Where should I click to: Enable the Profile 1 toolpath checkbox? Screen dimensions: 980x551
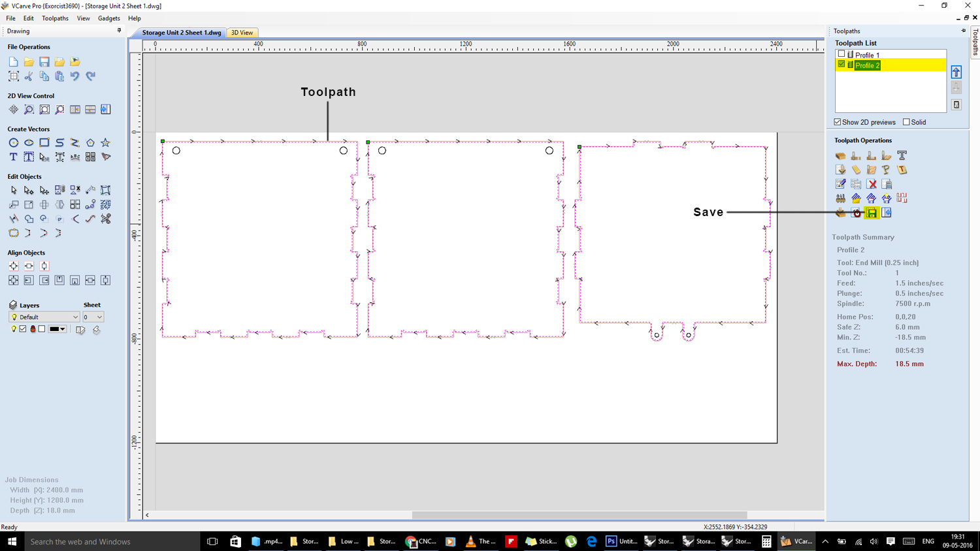coord(841,55)
